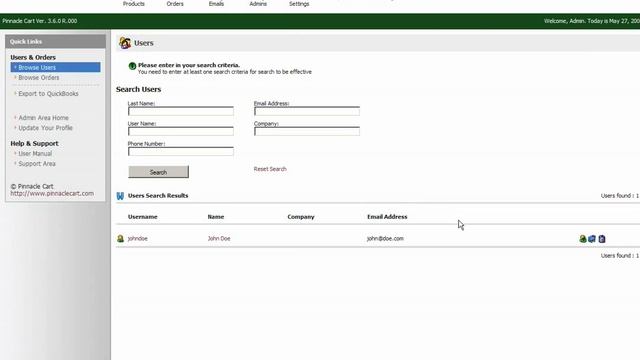The height and width of the screenshot is (360, 640).
Task: Focus the Company input field
Action: pos(307,131)
